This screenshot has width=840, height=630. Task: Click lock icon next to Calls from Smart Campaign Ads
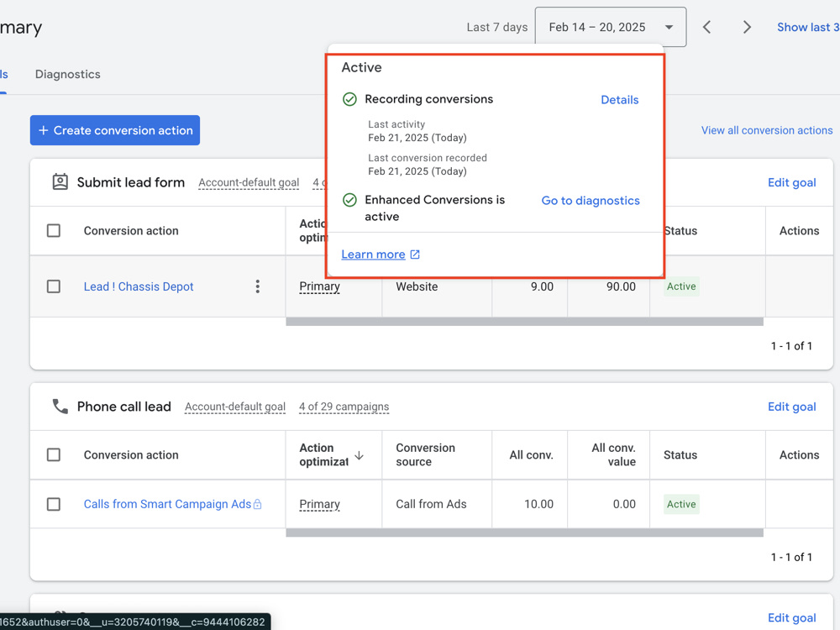258,504
